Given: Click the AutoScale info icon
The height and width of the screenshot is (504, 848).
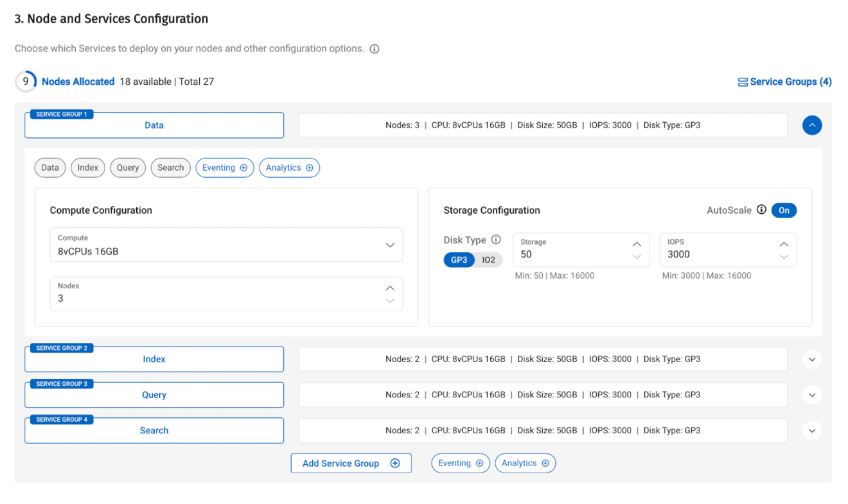Looking at the screenshot, I should point(761,209).
